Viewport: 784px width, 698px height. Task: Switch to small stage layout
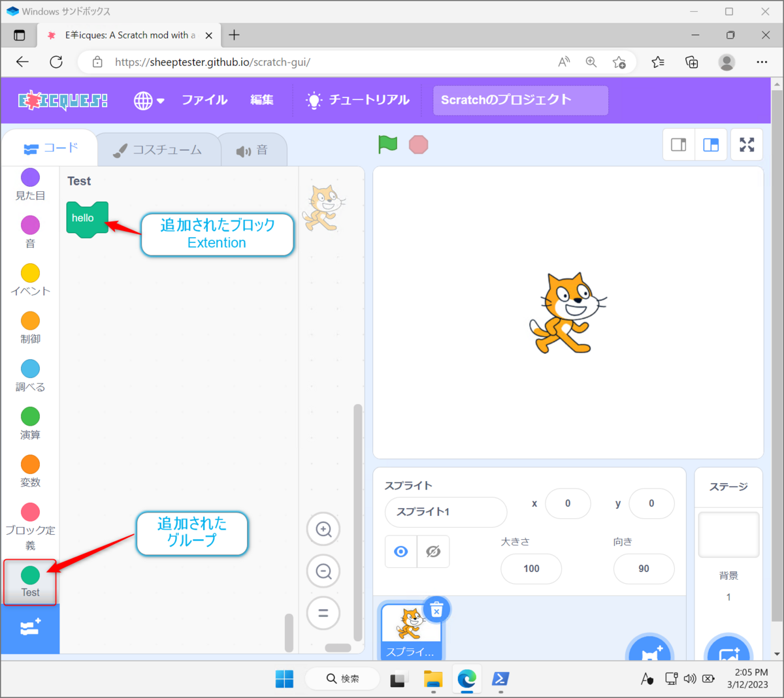pos(679,144)
